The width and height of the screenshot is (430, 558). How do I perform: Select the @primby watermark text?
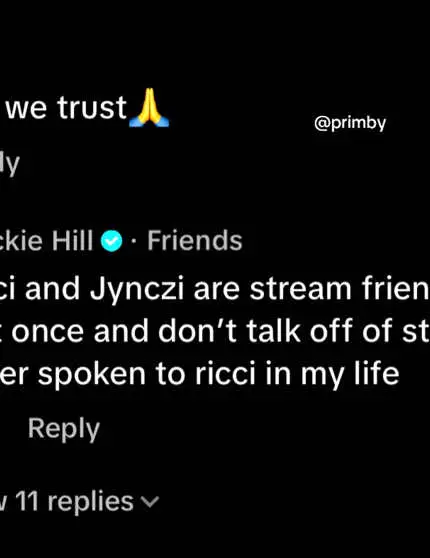point(350,123)
